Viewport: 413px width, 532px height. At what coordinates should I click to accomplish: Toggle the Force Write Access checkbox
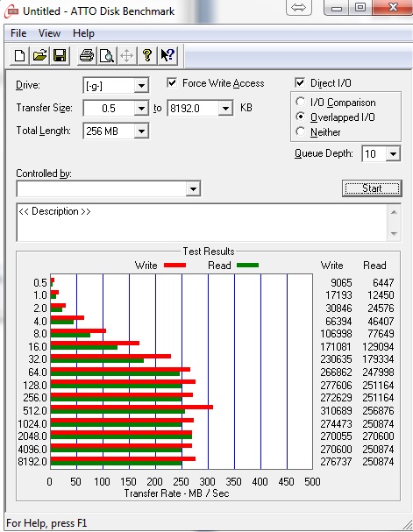pyautogui.click(x=172, y=83)
